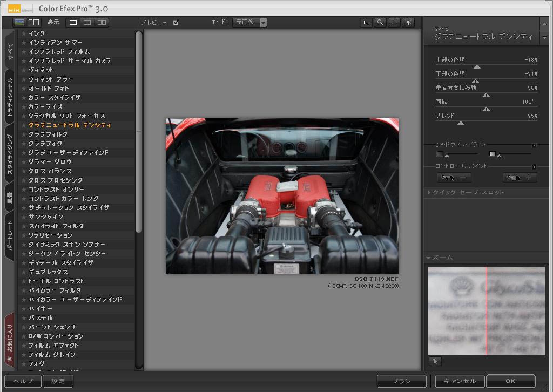Click the light bulb background color icon

408,22
